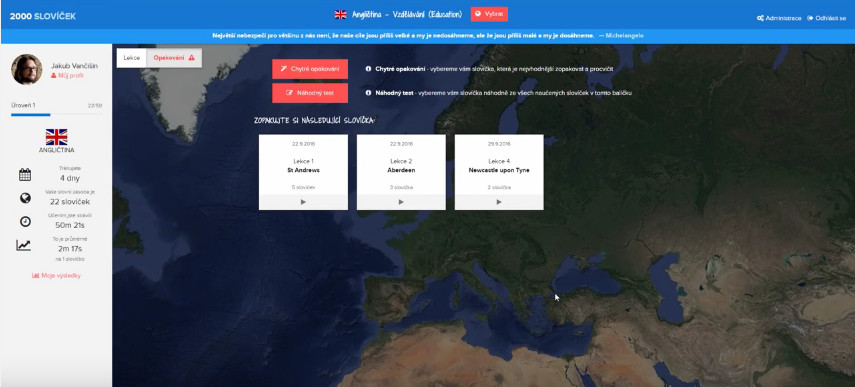Click the clock study time icon
The width and height of the screenshot is (855, 387).
click(25, 221)
